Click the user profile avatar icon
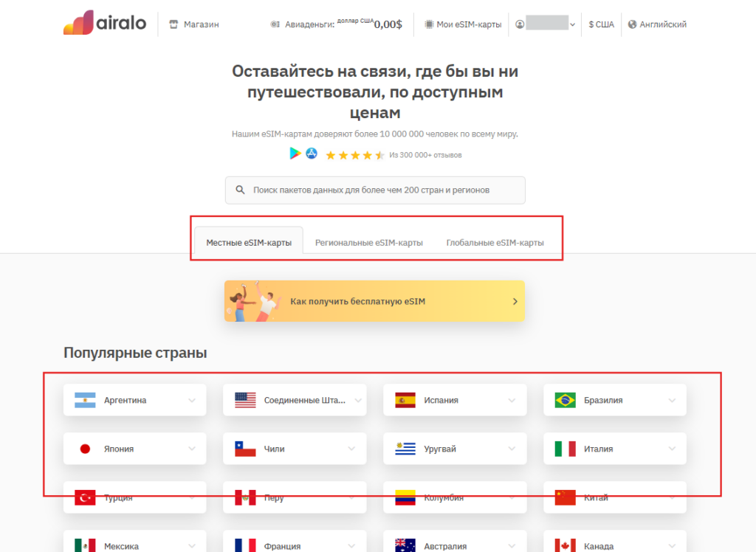The image size is (756, 552). [x=520, y=24]
